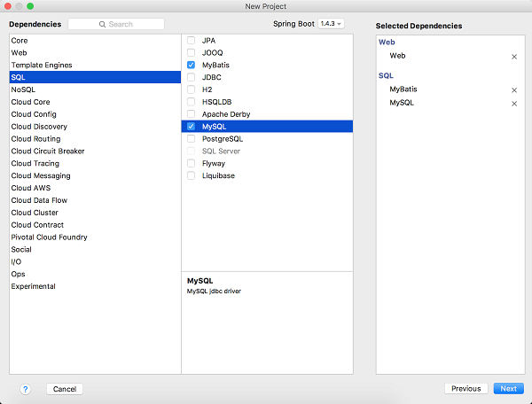
Task: Open the Template Engines category
Action: 42,65
